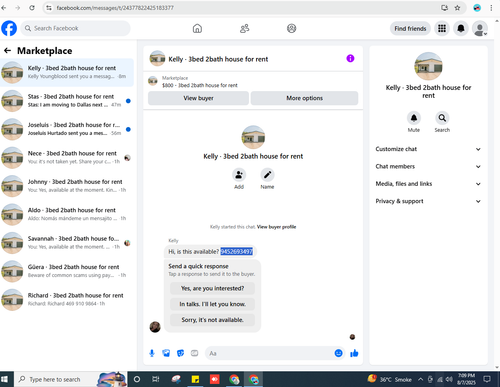Send quick reply In talks. I'll let you know.

pyautogui.click(x=212, y=304)
